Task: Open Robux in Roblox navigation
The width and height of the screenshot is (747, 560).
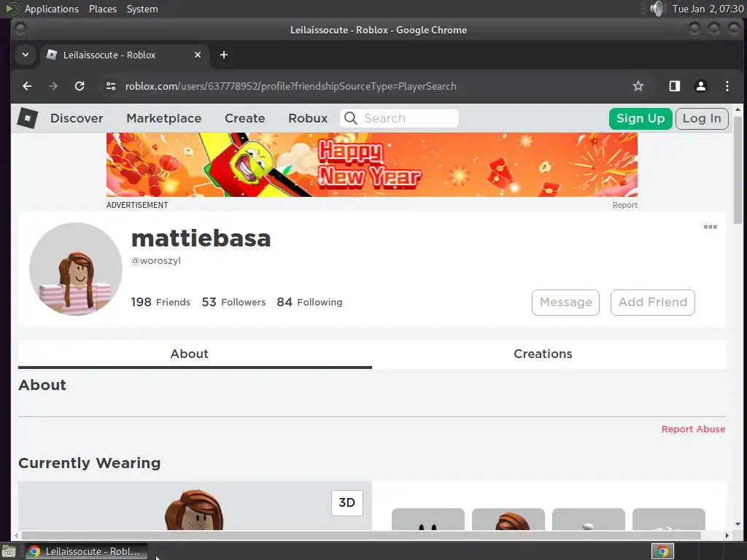Action: tap(308, 118)
